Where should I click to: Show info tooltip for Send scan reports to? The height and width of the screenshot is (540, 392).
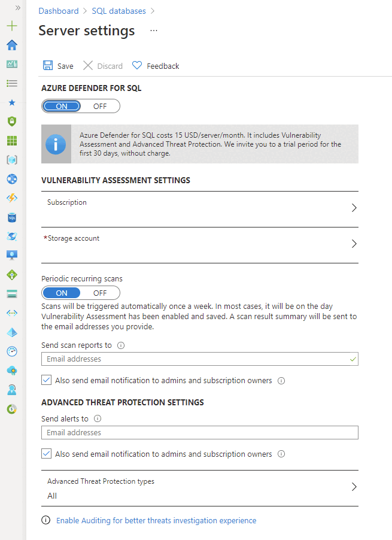click(121, 345)
